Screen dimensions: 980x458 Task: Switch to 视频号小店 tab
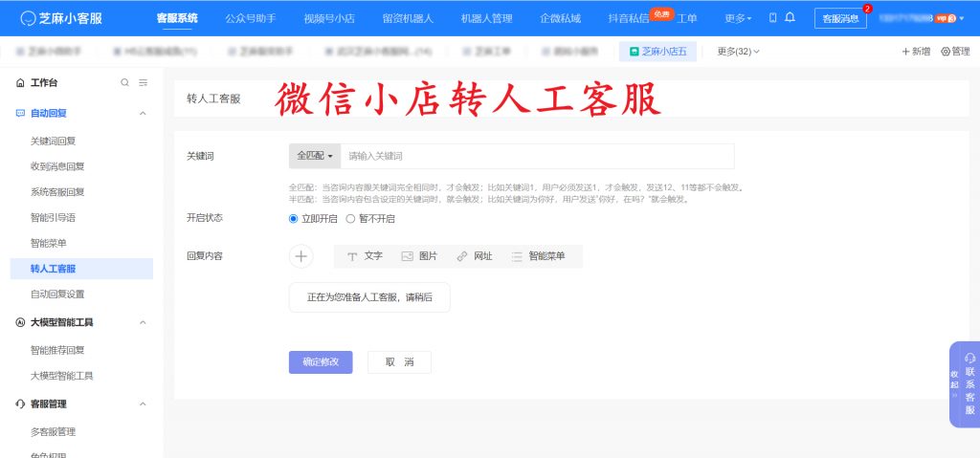coord(329,18)
